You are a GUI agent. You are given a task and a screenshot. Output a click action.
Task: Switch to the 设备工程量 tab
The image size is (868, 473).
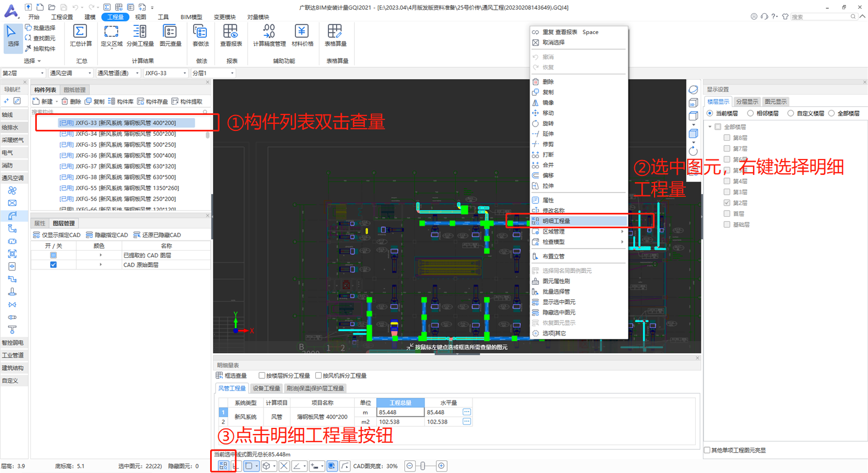tap(266, 388)
